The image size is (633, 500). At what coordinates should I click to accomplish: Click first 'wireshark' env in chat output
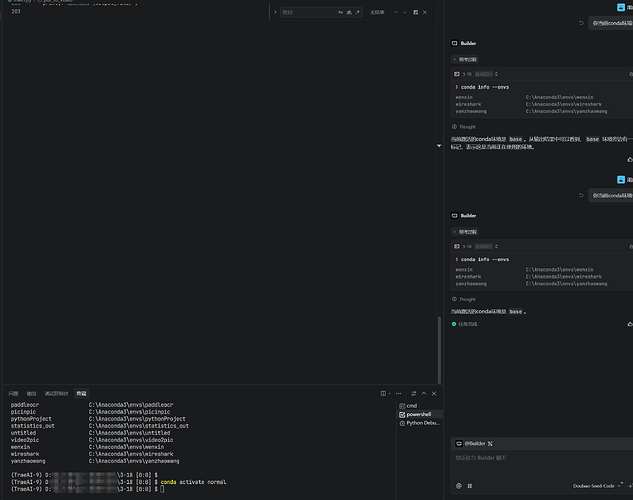(468, 104)
